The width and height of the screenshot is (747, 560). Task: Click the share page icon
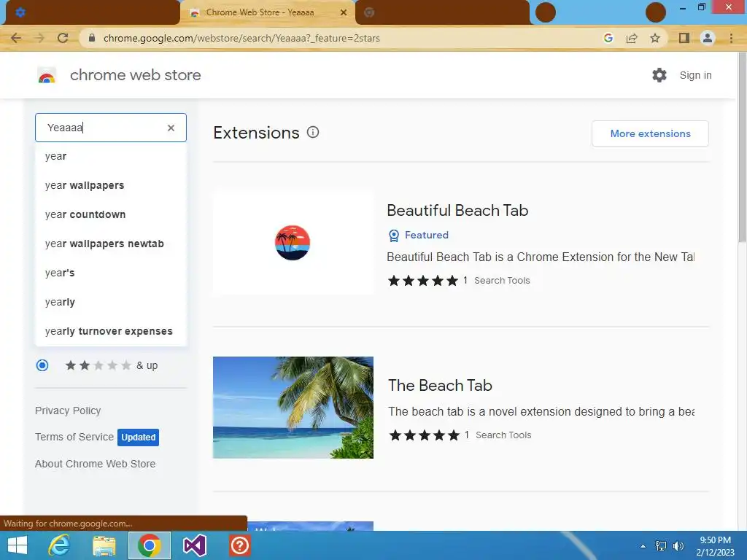point(632,38)
